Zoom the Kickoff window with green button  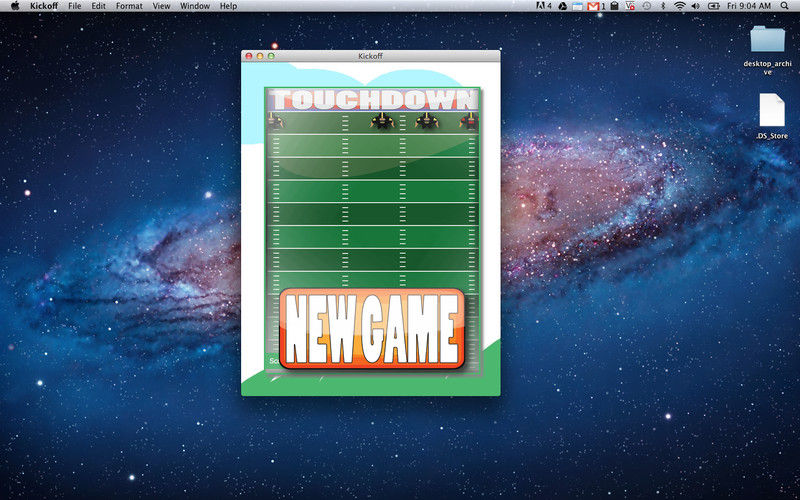(271, 56)
